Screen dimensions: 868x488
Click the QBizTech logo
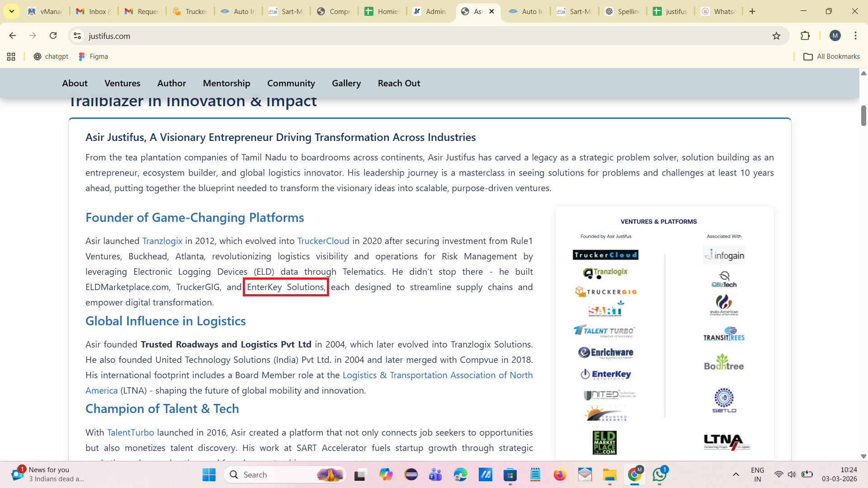pyautogui.click(x=724, y=279)
